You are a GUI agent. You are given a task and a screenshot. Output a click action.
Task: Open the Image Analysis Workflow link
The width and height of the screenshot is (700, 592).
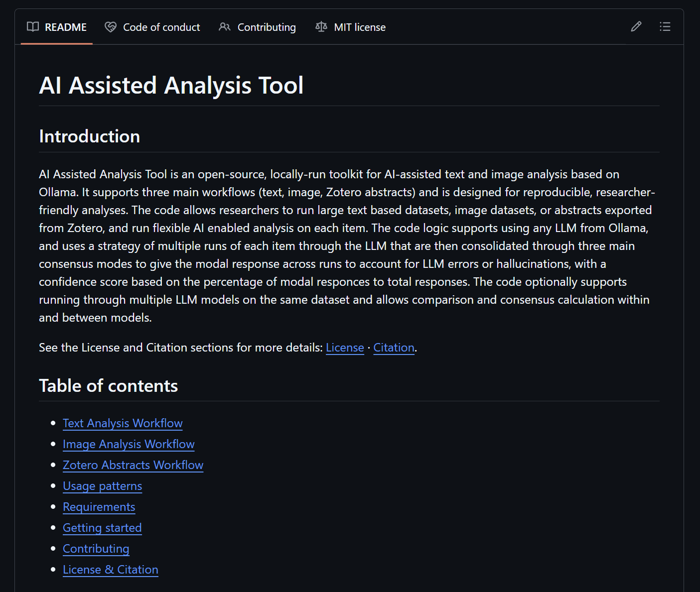(129, 444)
